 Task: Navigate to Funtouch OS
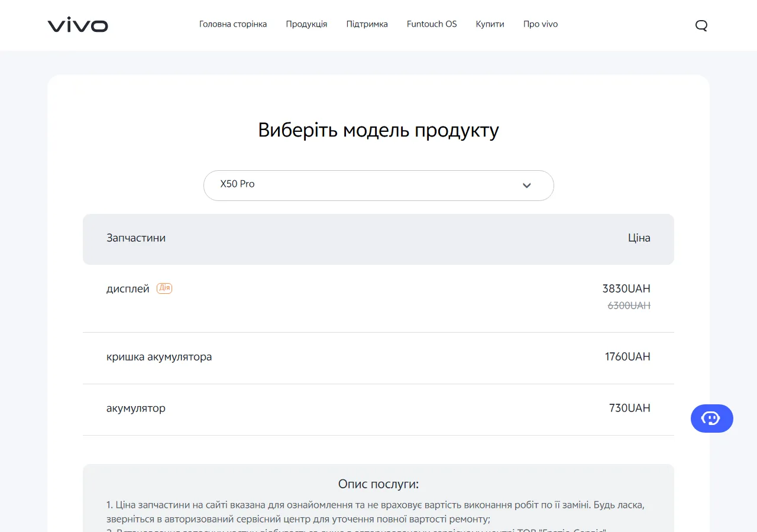(x=432, y=24)
